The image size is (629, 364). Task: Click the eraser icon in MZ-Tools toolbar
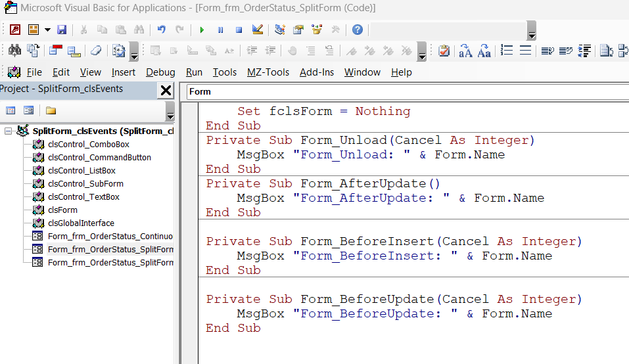[96, 51]
